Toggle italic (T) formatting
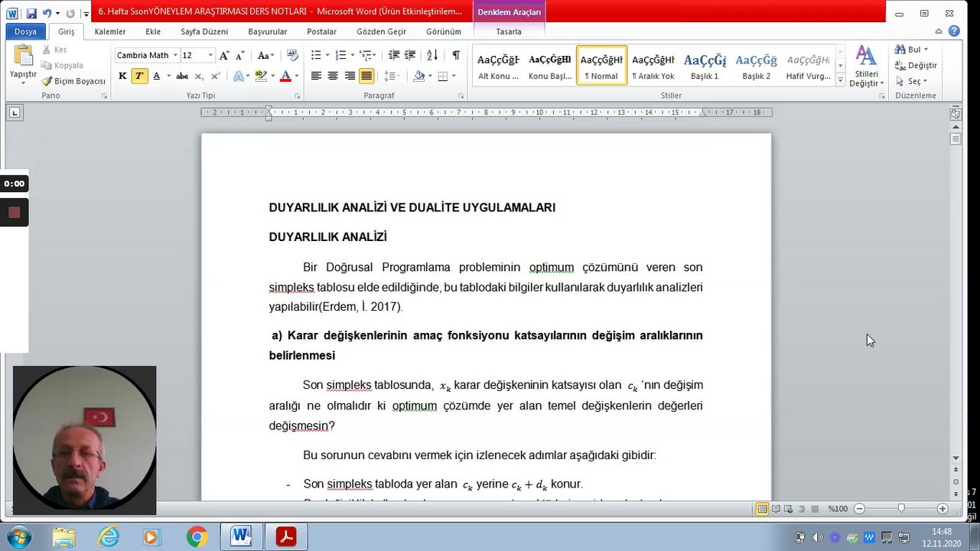The height and width of the screenshot is (551, 980). [139, 76]
